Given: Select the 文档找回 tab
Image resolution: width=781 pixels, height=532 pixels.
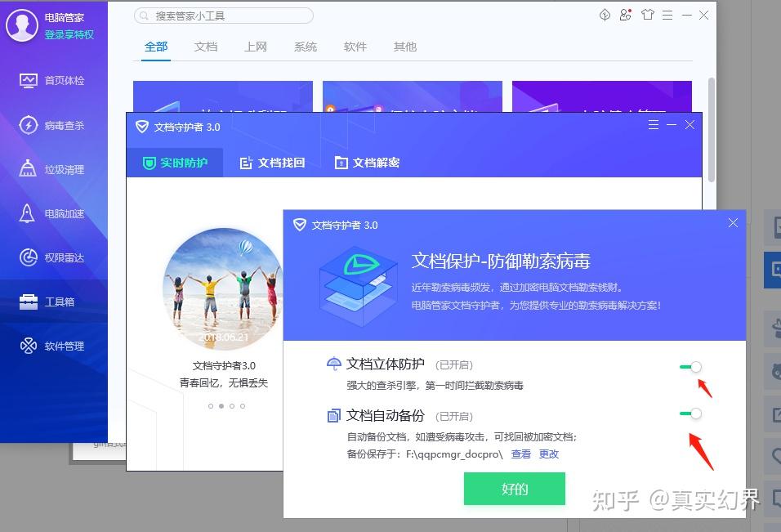Looking at the screenshot, I should click(x=272, y=163).
